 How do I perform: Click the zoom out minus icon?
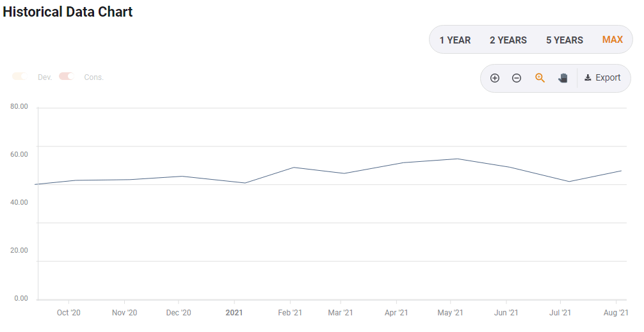517,78
